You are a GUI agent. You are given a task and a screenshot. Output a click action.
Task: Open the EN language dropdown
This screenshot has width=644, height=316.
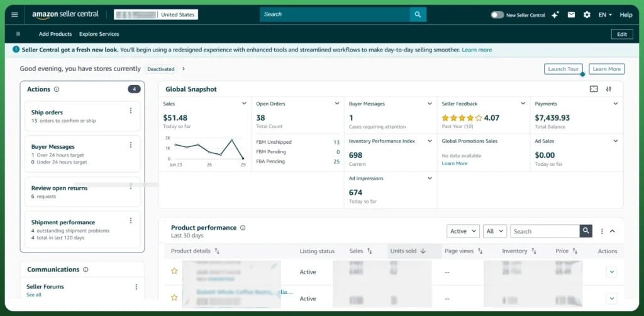pyautogui.click(x=605, y=15)
